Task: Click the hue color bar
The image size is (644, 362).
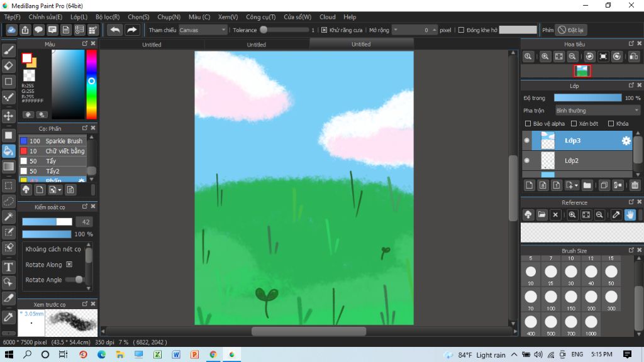Action: (x=91, y=85)
